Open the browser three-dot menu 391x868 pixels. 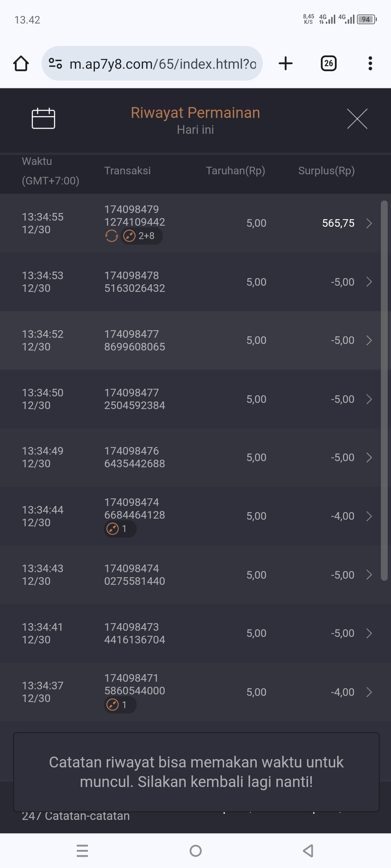370,64
